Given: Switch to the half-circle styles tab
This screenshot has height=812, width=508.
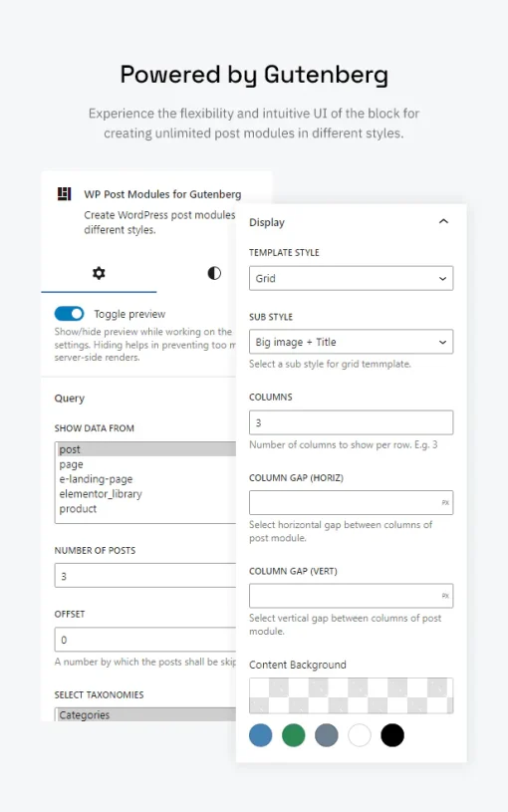Looking at the screenshot, I should [214, 273].
